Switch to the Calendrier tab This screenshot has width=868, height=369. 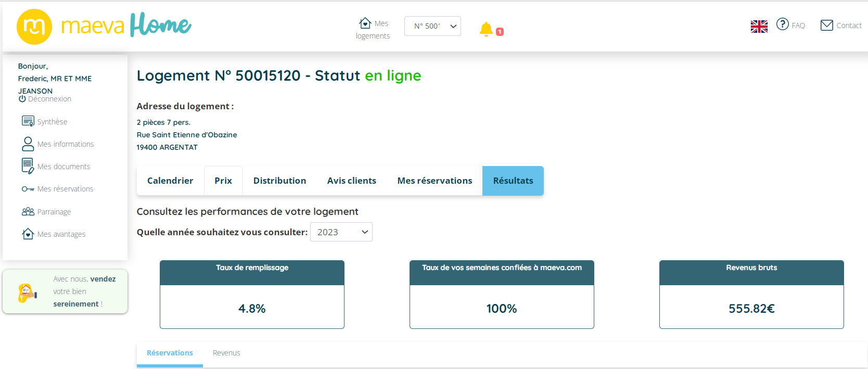170,181
